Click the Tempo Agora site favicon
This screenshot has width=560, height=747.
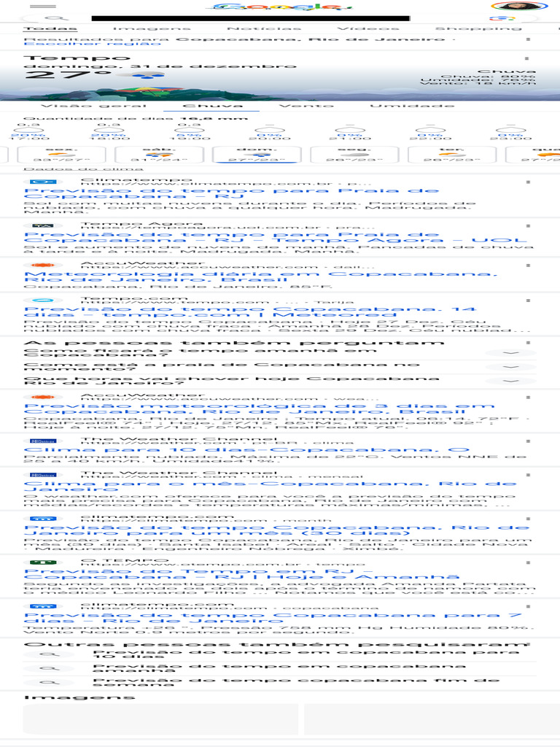click(x=43, y=226)
